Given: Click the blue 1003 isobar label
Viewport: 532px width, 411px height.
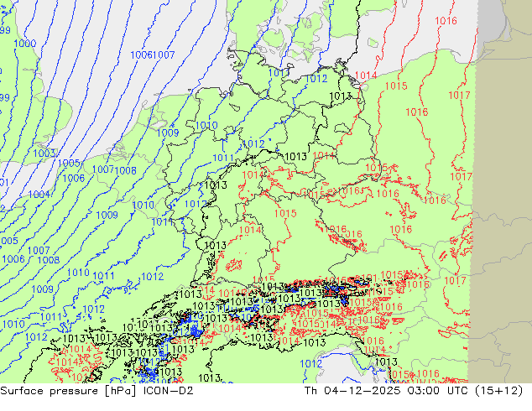Looking at the screenshot, I should pyautogui.click(x=44, y=153).
